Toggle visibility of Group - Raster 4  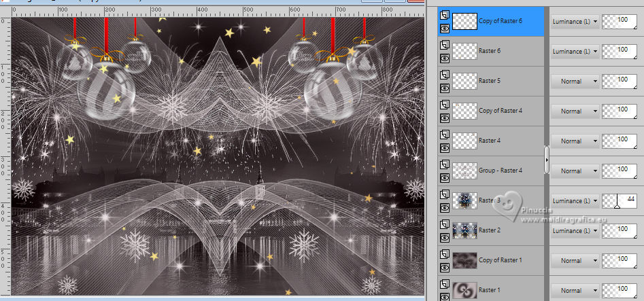pos(444,178)
